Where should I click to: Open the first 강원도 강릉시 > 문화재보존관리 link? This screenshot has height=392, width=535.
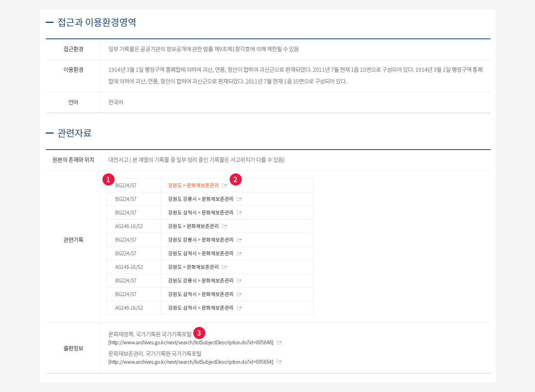(200, 199)
